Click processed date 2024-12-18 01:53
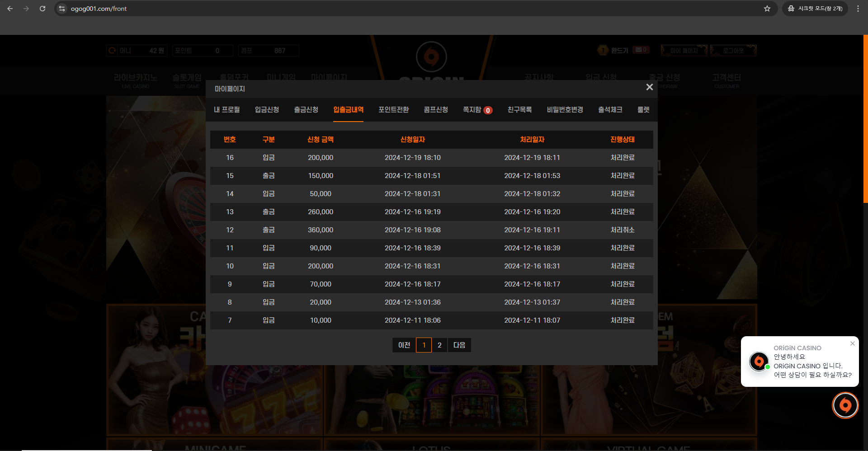Viewport: 868px width, 451px height. click(x=532, y=176)
